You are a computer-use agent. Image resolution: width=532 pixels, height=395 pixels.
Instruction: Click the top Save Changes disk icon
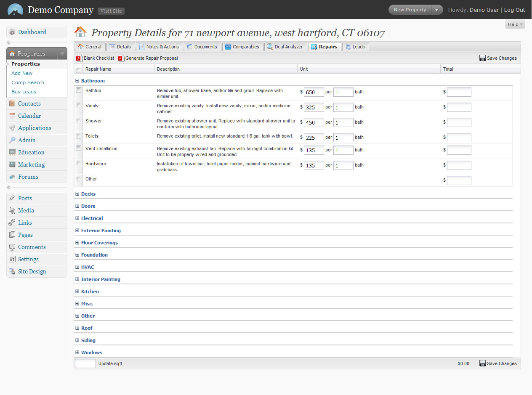pos(482,58)
